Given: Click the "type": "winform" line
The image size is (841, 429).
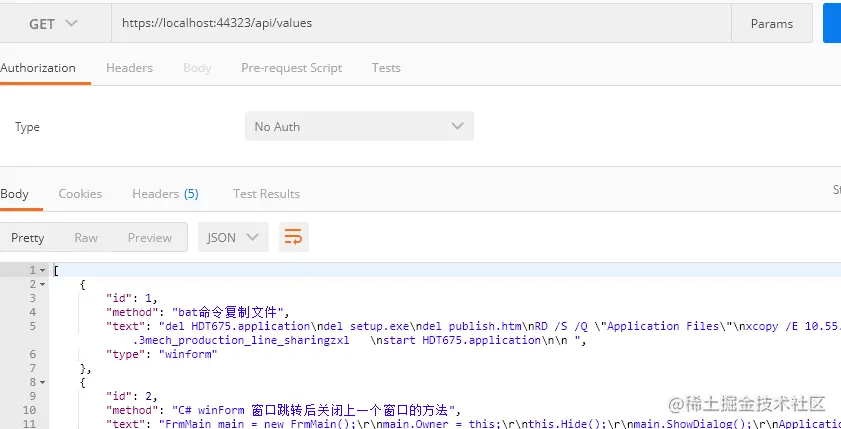Looking at the screenshot, I should (161, 354).
